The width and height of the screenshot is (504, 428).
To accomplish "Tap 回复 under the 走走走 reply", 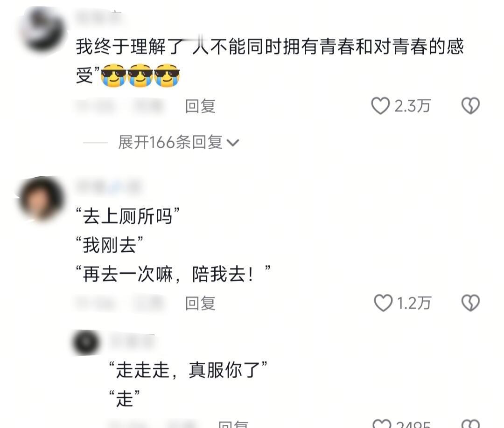I will [233, 424].
